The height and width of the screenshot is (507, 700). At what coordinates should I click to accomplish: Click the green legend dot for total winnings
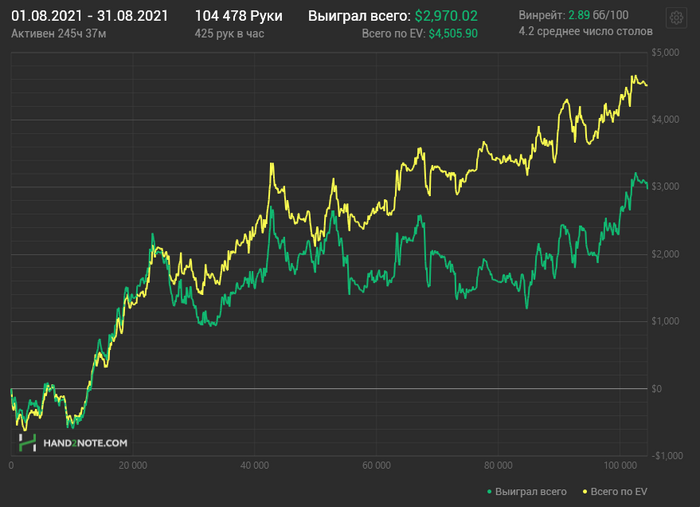coord(489,492)
